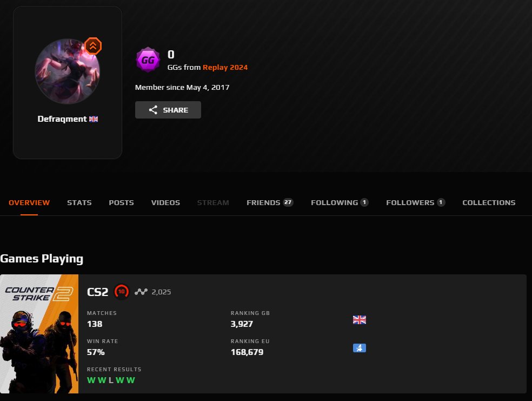The height and width of the screenshot is (401, 532).
Task: Click the Share button
Action: [168, 110]
